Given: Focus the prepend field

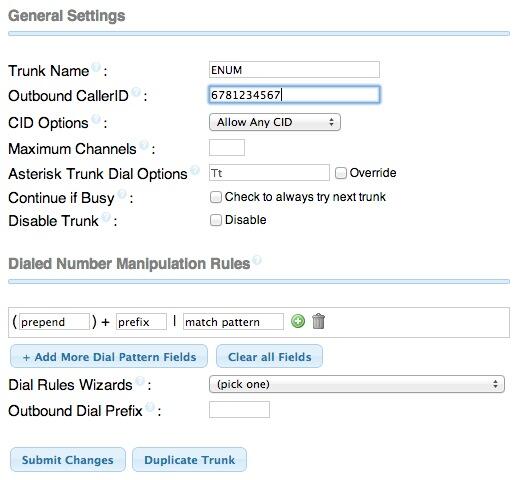Looking at the screenshot, I should (x=54, y=322).
